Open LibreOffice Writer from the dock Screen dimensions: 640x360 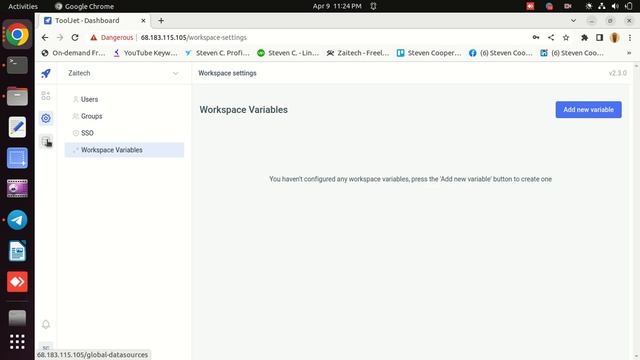click(x=17, y=251)
